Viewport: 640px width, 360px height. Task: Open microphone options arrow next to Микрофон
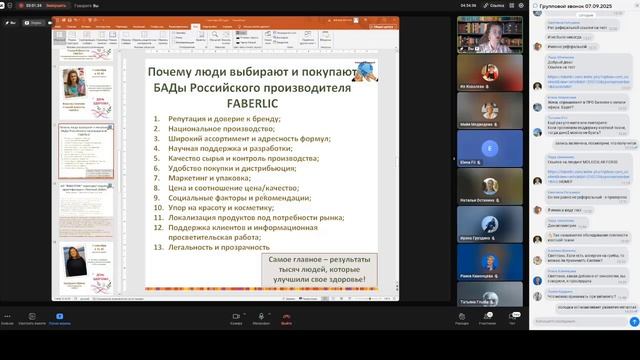click(269, 314)
